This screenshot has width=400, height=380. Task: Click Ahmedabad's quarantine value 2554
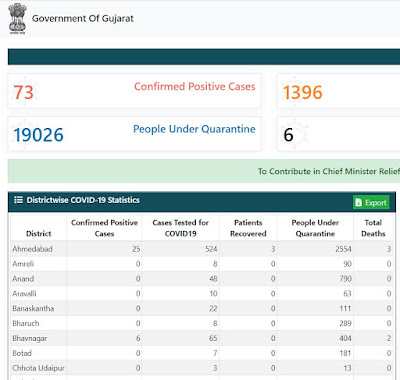(x=343, y=249)
